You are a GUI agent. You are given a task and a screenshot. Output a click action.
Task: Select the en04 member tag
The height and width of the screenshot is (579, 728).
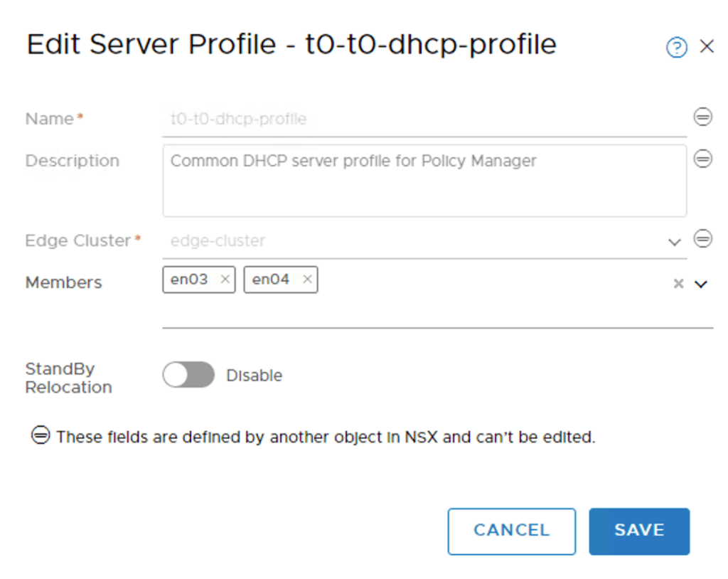pos(271,280)
